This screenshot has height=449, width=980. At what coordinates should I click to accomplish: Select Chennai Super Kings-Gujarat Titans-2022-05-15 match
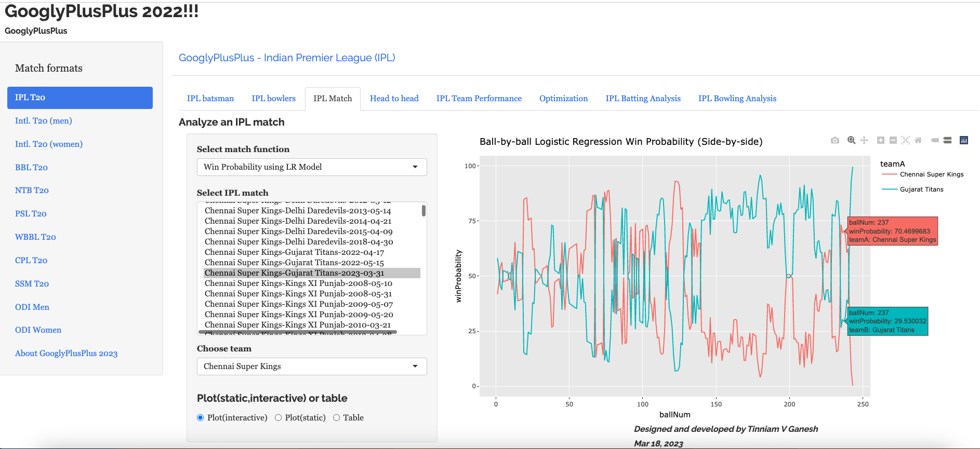(294, 263)
